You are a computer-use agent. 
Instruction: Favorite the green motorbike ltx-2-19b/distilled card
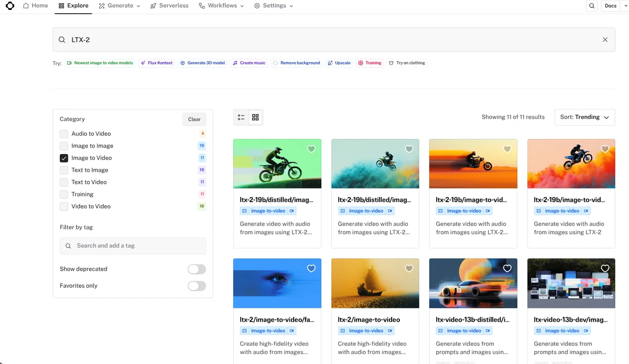click(311, 149)
